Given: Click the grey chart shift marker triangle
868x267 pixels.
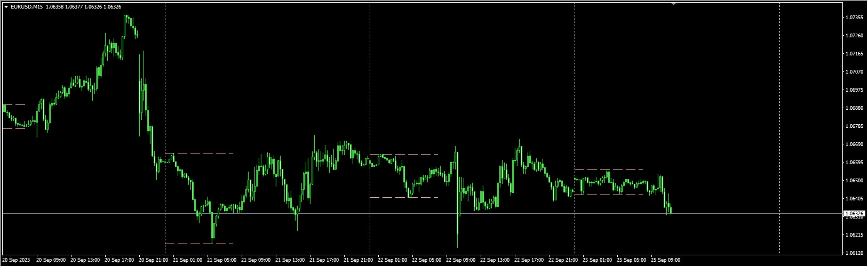Looking at the screenshot, I should [x=673, y=4].
